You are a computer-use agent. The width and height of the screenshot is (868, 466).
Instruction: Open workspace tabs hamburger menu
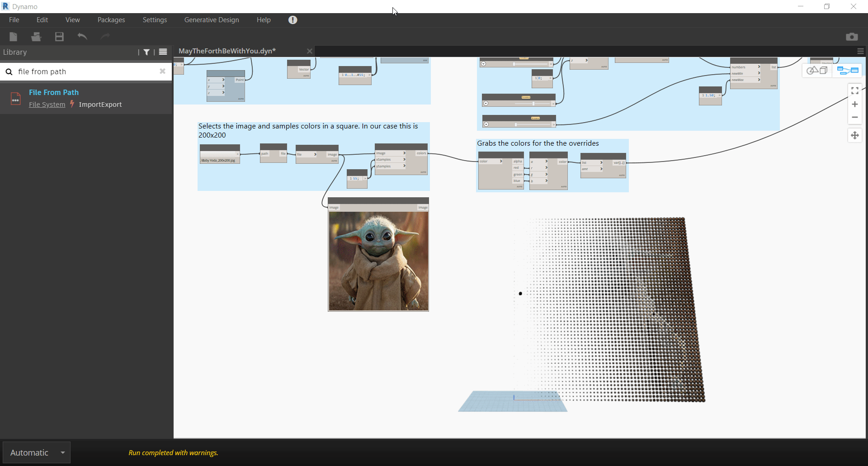(861, 51)
